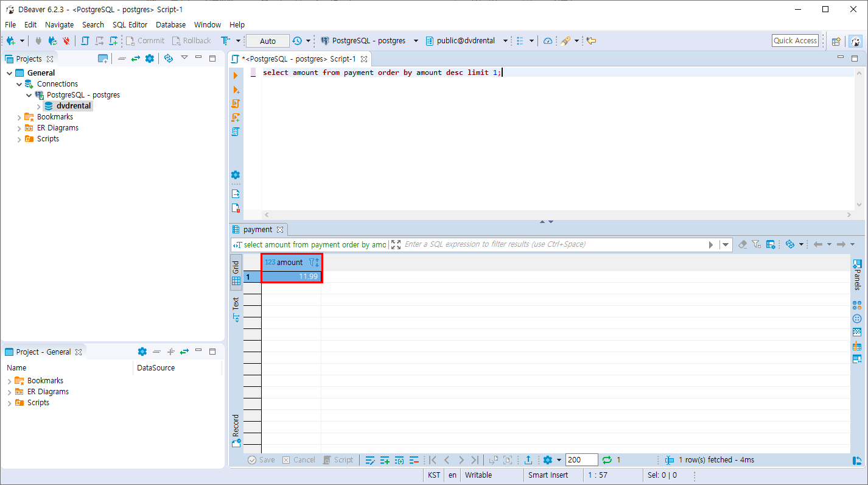Click the Save button in results toolbar
The image size is (868, 485).
point(261,460)
